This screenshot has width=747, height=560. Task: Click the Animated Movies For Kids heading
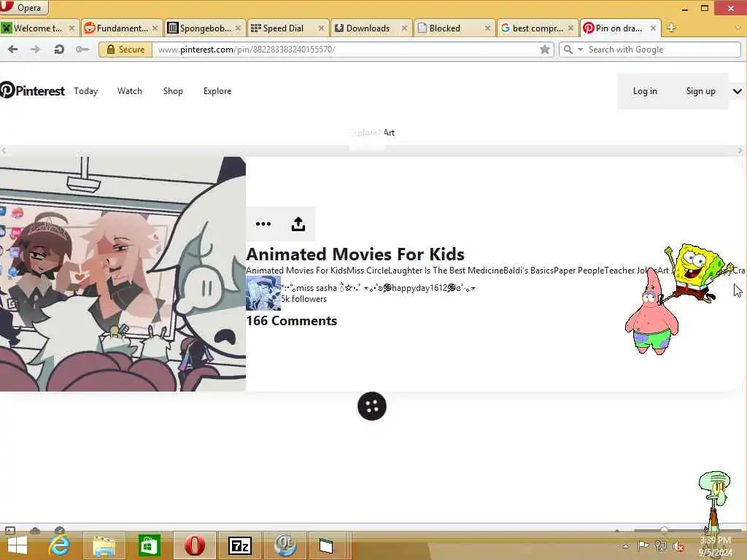(355, 254)
